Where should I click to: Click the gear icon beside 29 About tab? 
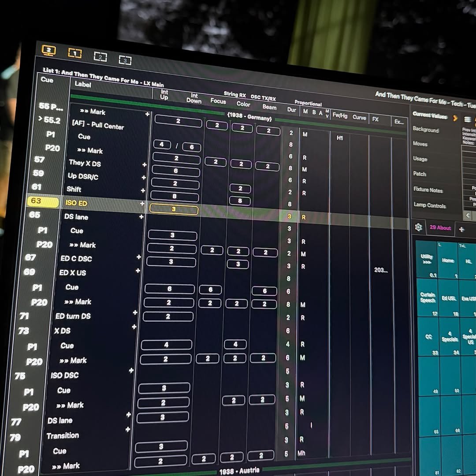pyautogui.click(x=419, y=227)
